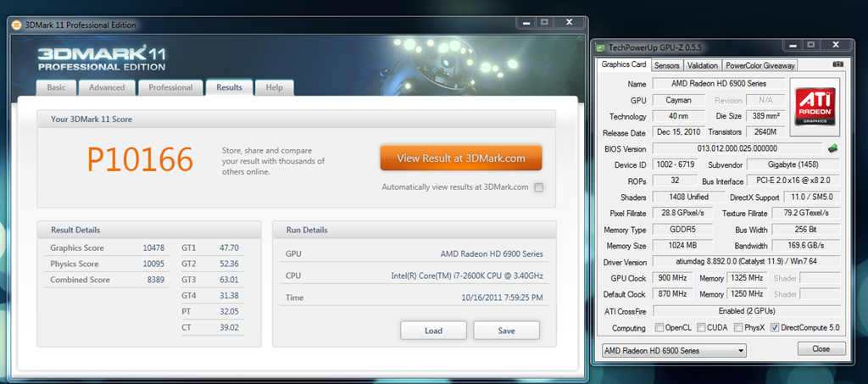Screen dimensions: 868x384
Task: Take GPU-Z screenshot with camera icon
Action: pyautogui.click(x=838, y=64)
